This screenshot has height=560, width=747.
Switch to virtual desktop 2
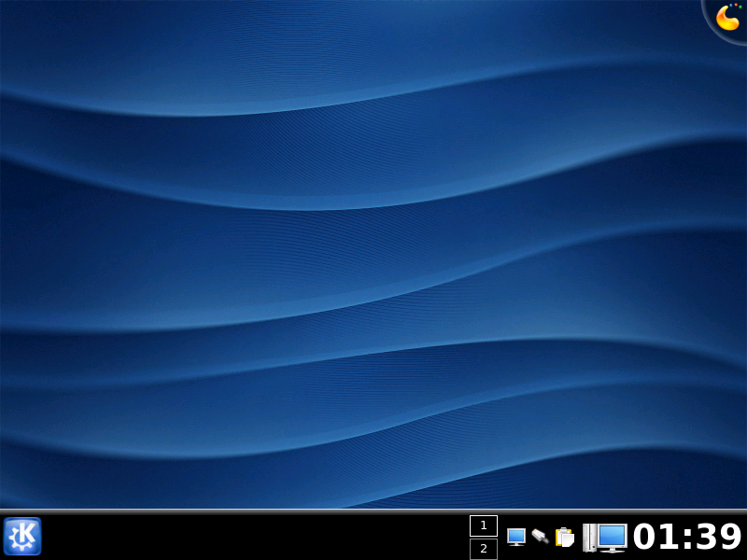pos(484,549)
